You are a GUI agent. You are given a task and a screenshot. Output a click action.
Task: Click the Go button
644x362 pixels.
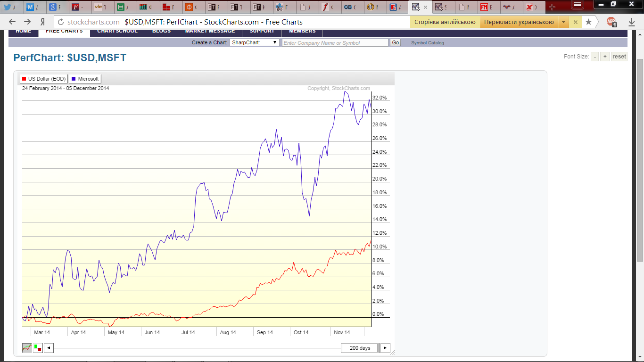tap(396, 42)
